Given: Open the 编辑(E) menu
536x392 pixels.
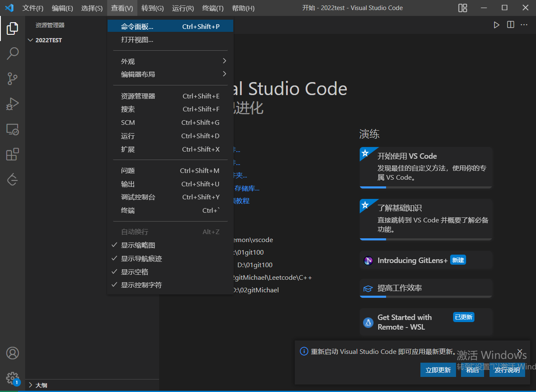Looking at the screenshot, I should tap(62, 8).
